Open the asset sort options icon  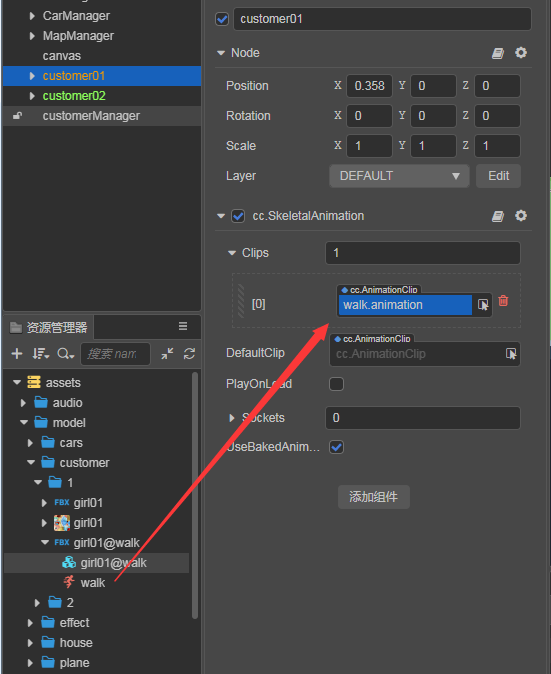40,354
